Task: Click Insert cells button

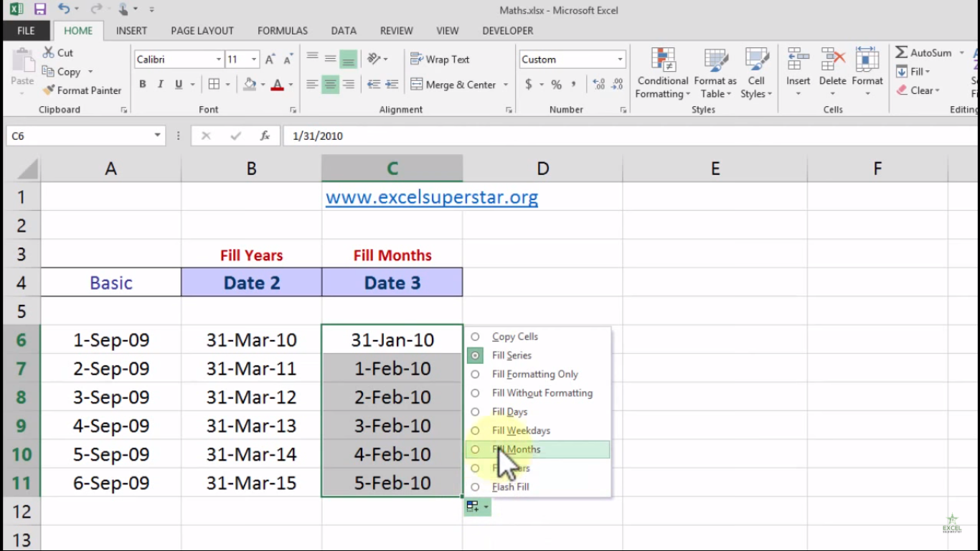Action: tap(798, 73)
